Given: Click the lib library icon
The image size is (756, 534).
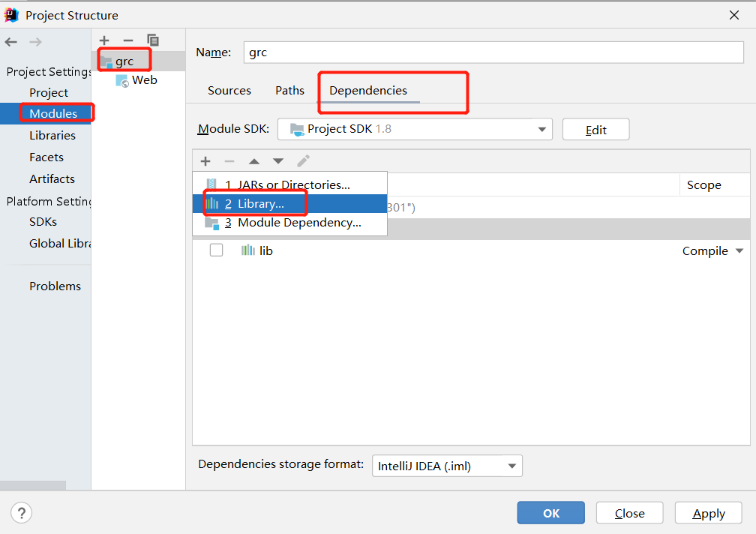Looking at the screenshot, I should [247, 250].
